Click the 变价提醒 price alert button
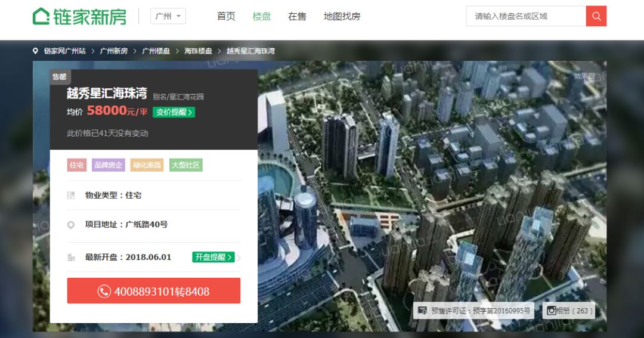The image size is (644, 338). 174,112
